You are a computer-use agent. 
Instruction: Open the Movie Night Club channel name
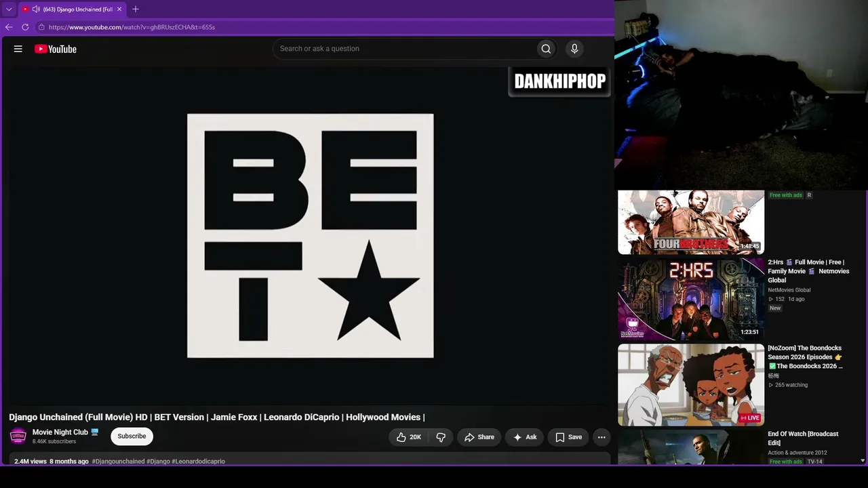coord(60,432)
